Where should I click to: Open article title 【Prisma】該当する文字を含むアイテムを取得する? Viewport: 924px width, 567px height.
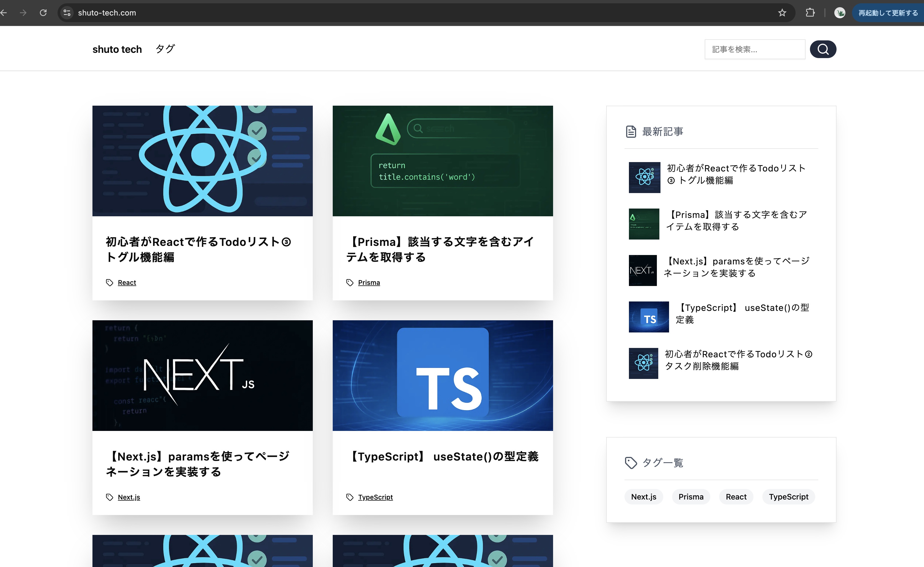440,249
